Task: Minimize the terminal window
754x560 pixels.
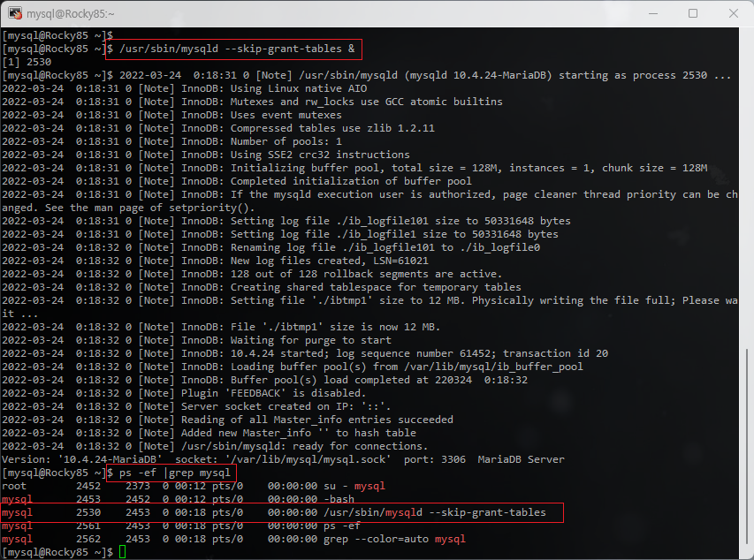Action: click(x=652, y=13)
